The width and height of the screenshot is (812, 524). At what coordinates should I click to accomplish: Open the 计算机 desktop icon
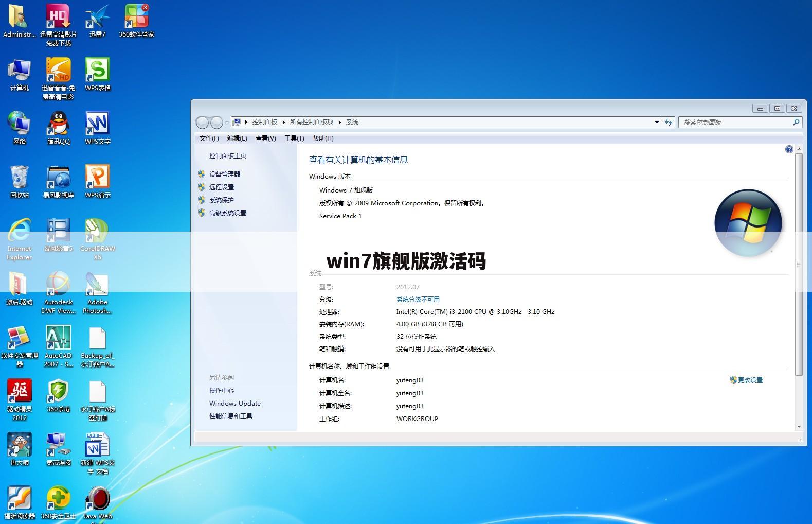(x=19, y=75)
